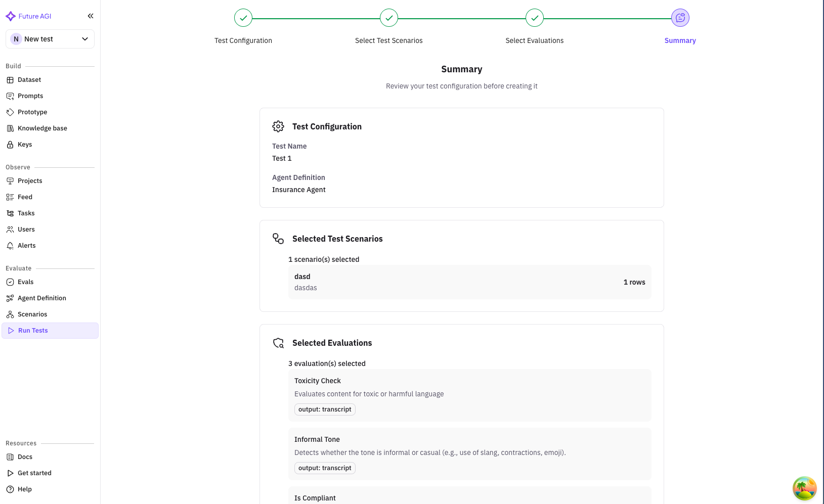Click the floating island avatar icon
Viewport: 824px width, 504px height.
[804, 488]
